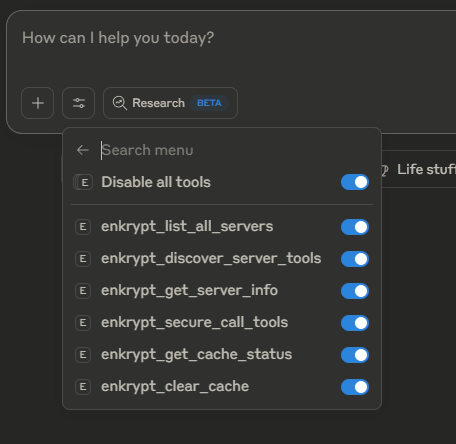
Task: Select enkrypt_list_all_servers menu entry text
Action: point(187,227)
